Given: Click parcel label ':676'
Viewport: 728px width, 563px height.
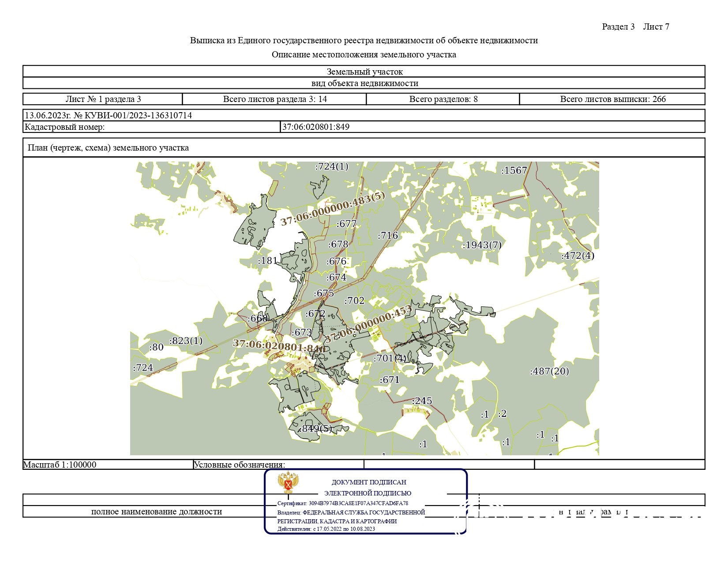Looking at the screenshot, I should point(336,261).
